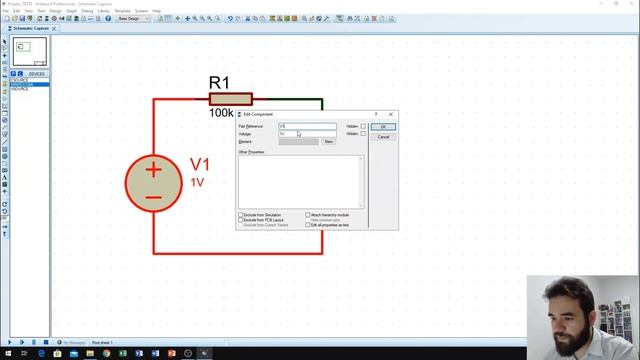Screen dimensions: 640x360
Task: Undo the last action from the toolbar
Action: tap(230, 19)
